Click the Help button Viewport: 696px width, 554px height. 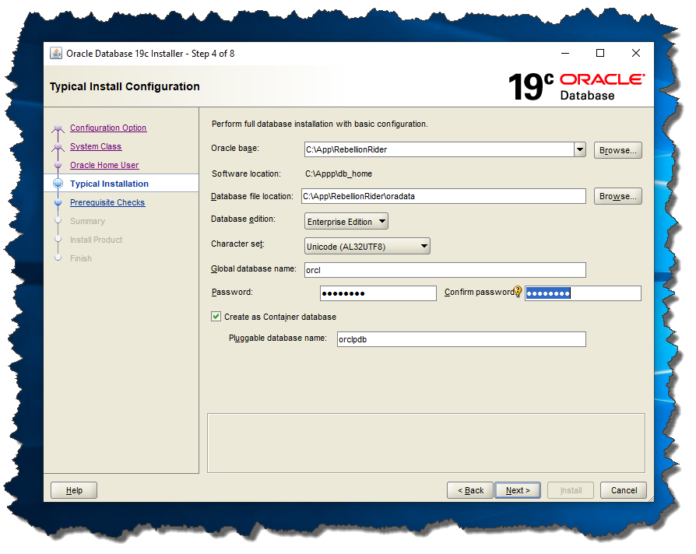pyautogui.click(x=74, y=491)
